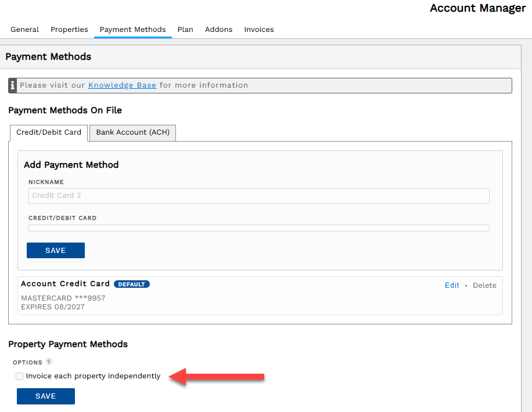Select the Payment Methods tab
This screenshot has width=532, height=412.
pyautogui.click(x=132, y=30)
